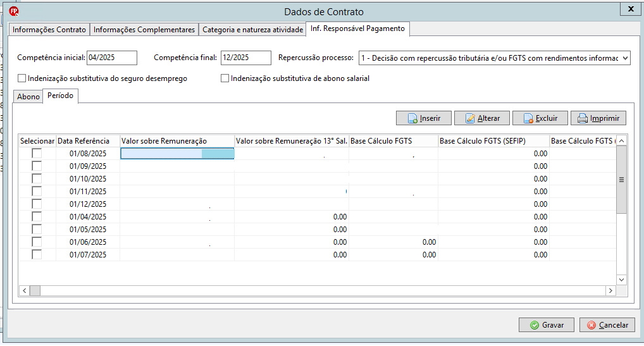The height and width of the screenshot is (346, 644).
Task: Click the grid scroll up arrow
Action: tap(621, 141)
